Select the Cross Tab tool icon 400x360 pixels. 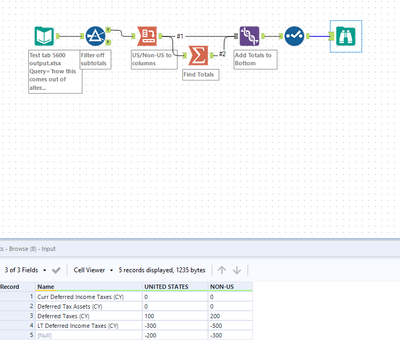tap(147, 36)
